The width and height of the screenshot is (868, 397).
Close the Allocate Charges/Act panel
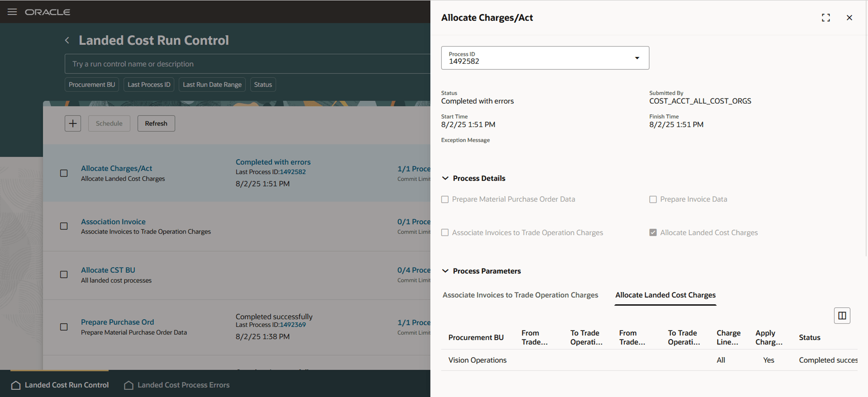(849, 18)
